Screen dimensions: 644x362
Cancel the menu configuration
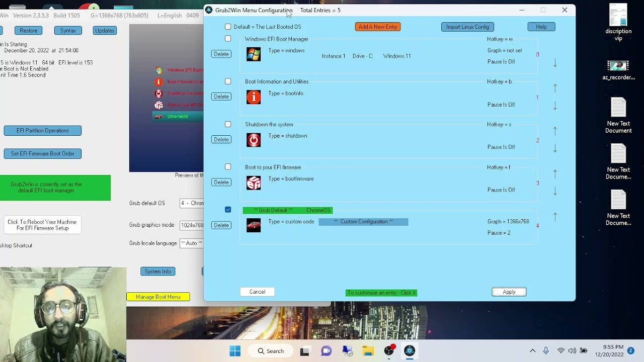(257, 292)
